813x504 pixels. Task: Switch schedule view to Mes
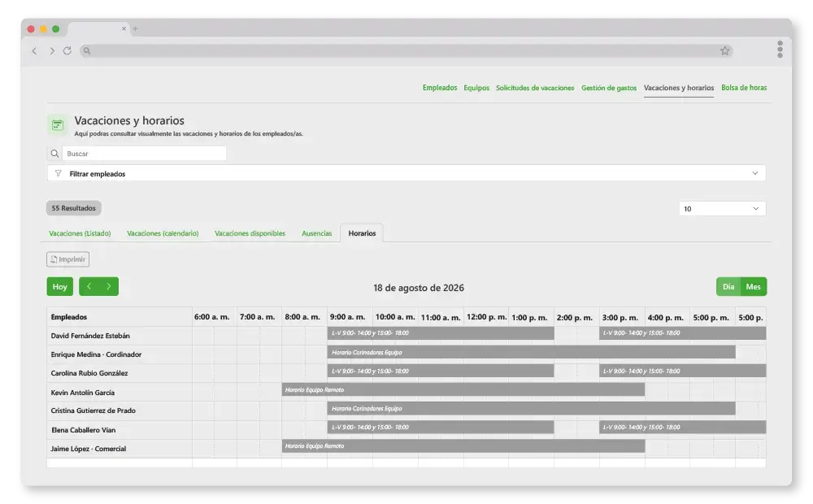pos(754,287)
